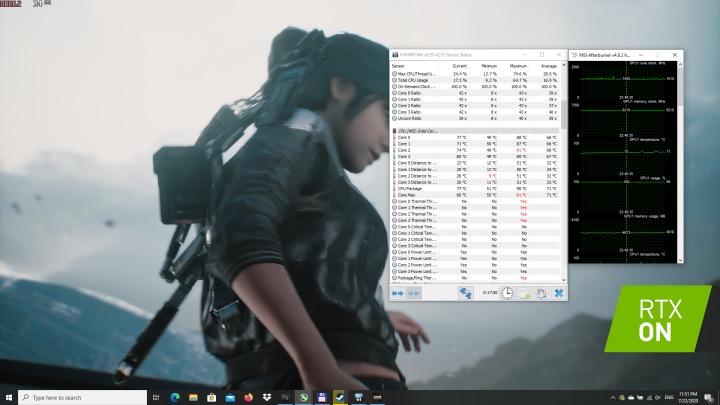Viewport: 720px width, 405px height.
Task: Reset min/max values with the clock icon
Action: point(507,293)
